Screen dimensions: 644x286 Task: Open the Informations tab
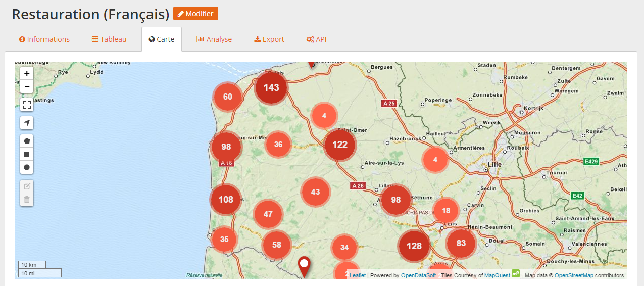pos(44,39)
